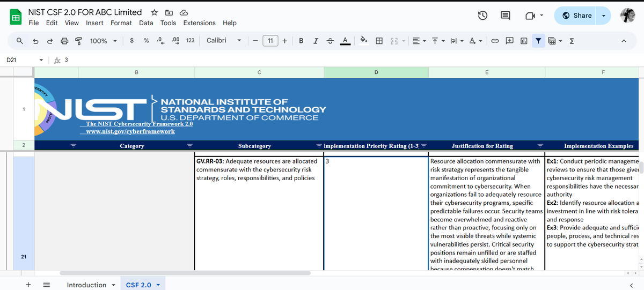The image size is (644, 290).
Task: Hide the menus with collapse chevron
Action: (x=624, y=41)
